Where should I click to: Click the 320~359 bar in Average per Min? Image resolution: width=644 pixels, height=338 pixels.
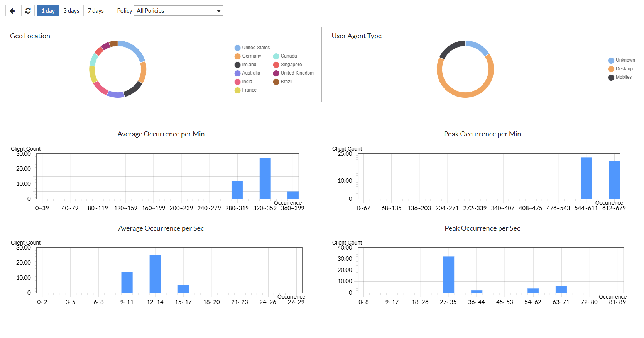265,178
